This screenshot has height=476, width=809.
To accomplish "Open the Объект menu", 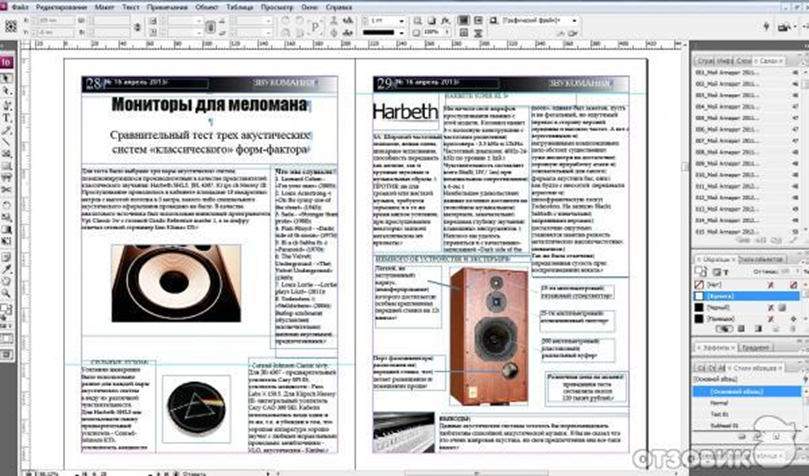I will coord(207,7).
